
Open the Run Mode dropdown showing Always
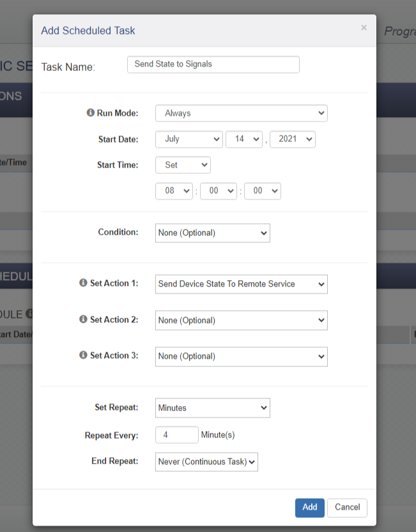241,113
